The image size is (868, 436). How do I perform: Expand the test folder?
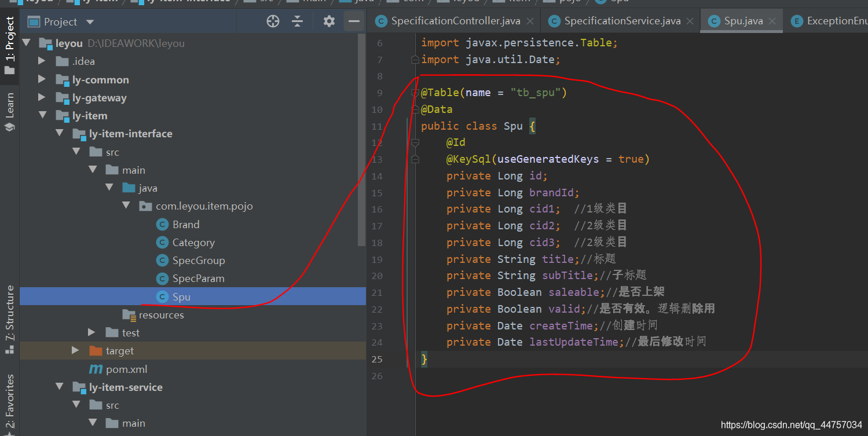click(92, 332)
